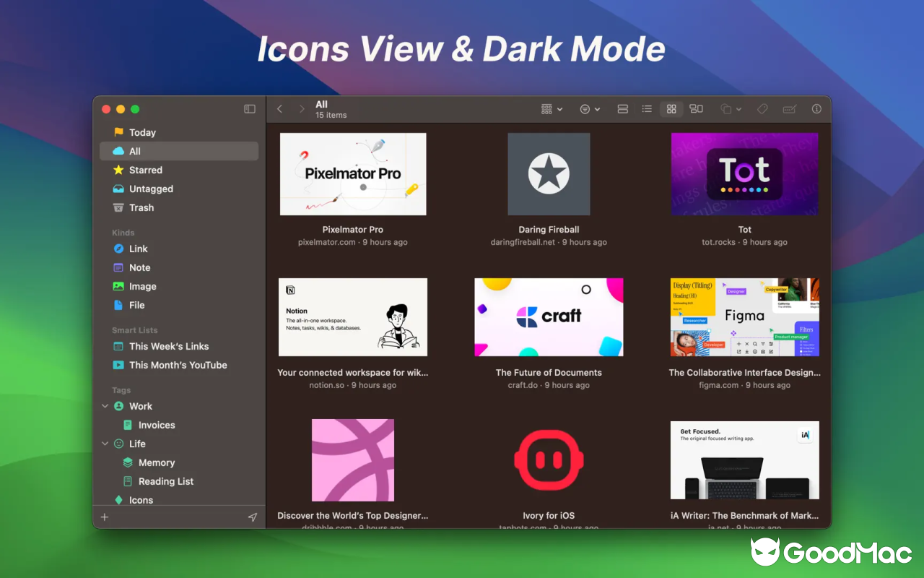This screenshot has height=578, width=924.
Task: Open the Trash list
Action: tap(141, 207)
